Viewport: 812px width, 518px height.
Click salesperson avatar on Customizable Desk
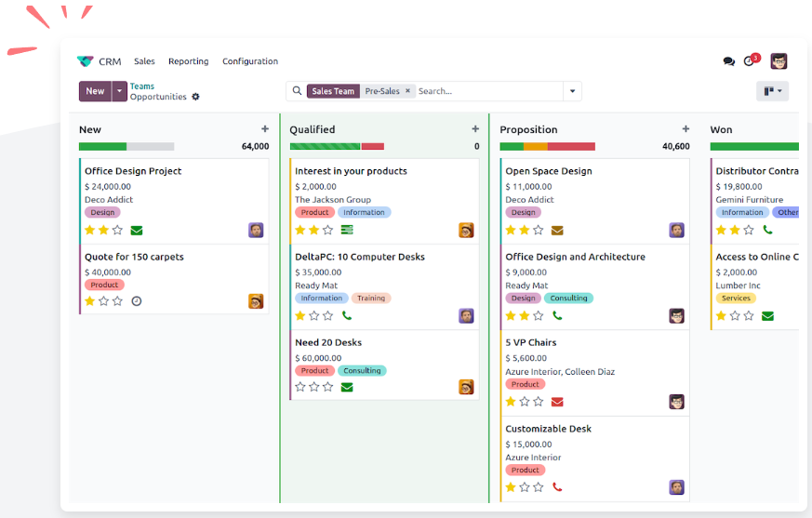[x=676, y=487]
